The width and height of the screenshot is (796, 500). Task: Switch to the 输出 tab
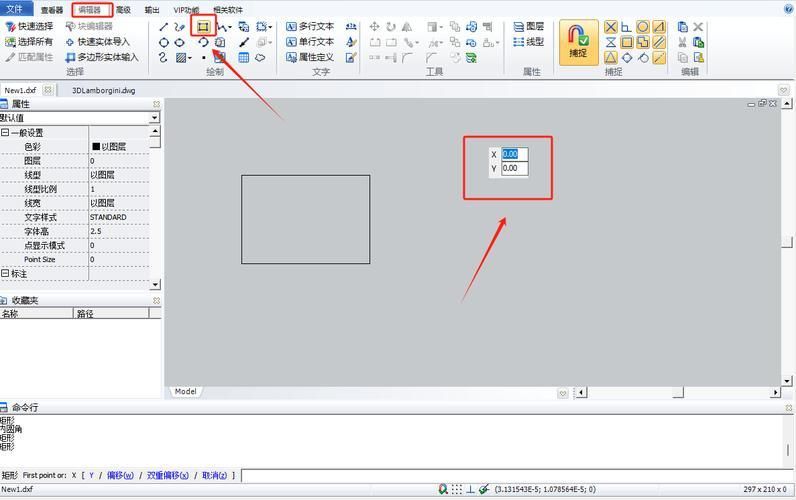tap(152, 10)
